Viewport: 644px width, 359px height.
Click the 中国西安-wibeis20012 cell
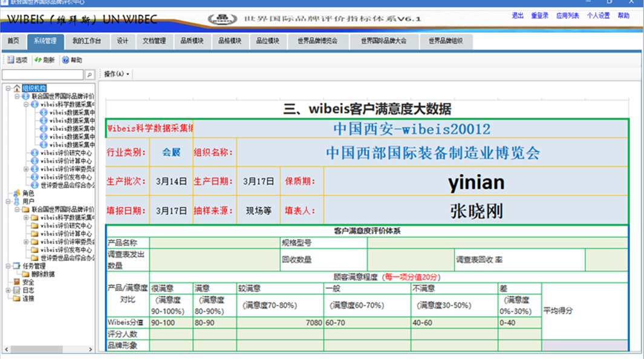click(411, 129)
